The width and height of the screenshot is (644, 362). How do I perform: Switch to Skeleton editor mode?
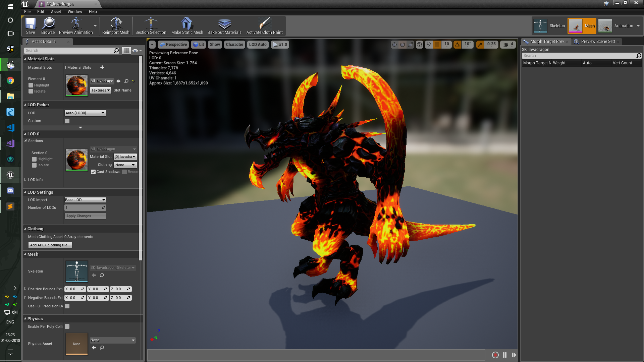click(549, 26)
